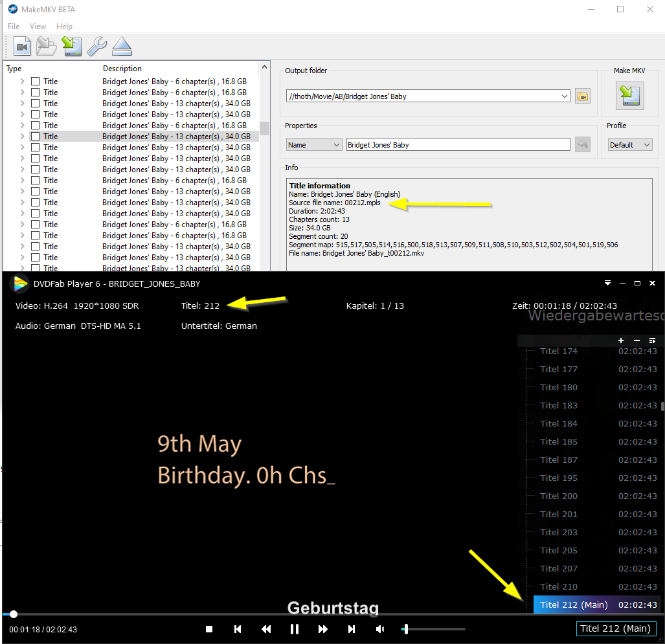The image size is (665, 644).
Task: Open Preferences via the wrench icon
Action: (x=96, y=47)
